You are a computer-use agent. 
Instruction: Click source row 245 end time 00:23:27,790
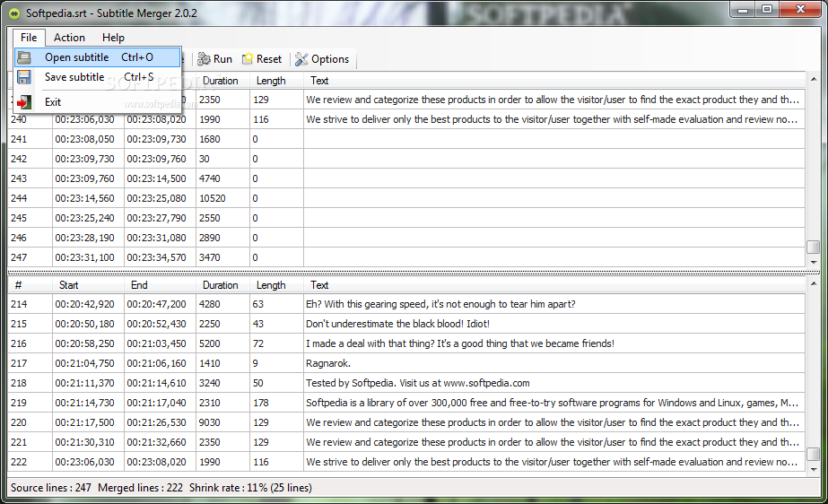tap(156, 218)
